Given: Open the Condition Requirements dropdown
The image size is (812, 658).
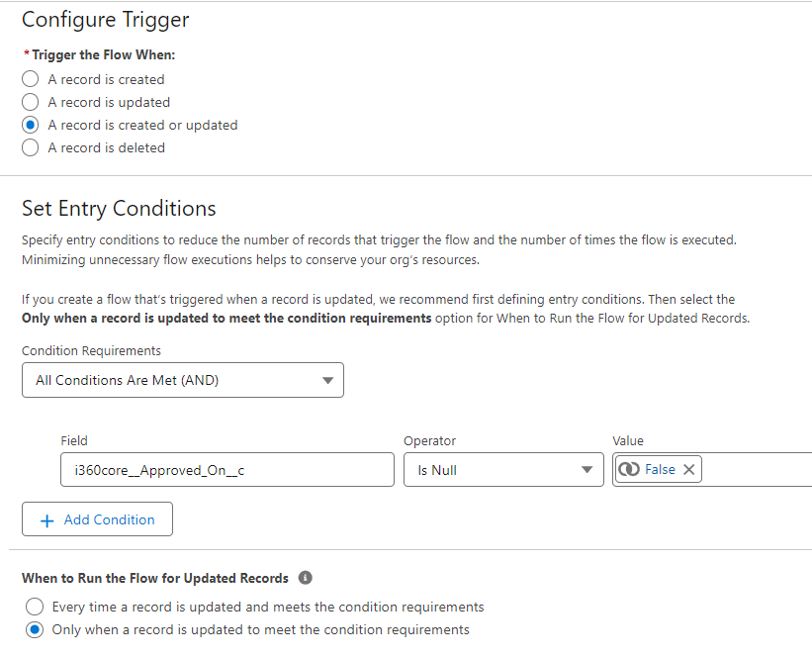Looking at the screenshot, I should pyautogui.click(x=183, y=380).
